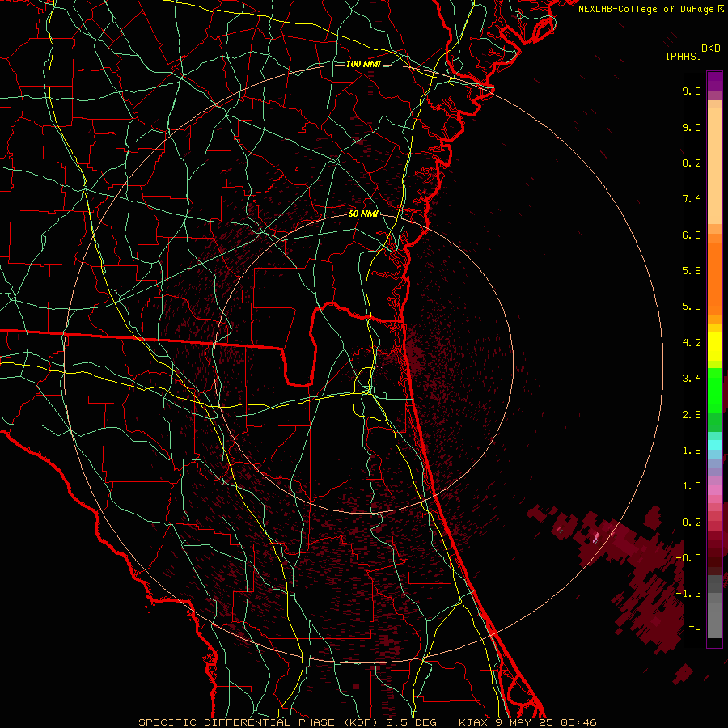Select the 8.2 scale value
Screen dimensions: 728x728
pyautogui.click(x=692, y=163)
